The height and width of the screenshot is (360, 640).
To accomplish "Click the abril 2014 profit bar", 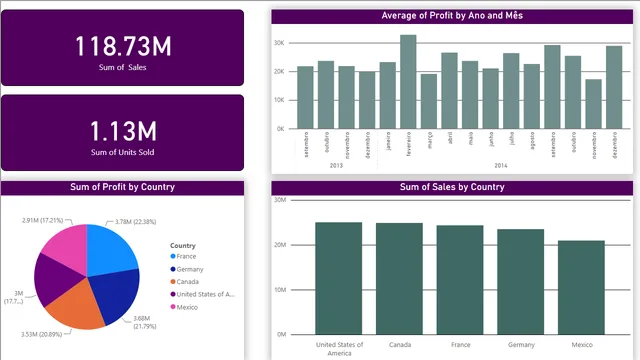I will point(449,91).
